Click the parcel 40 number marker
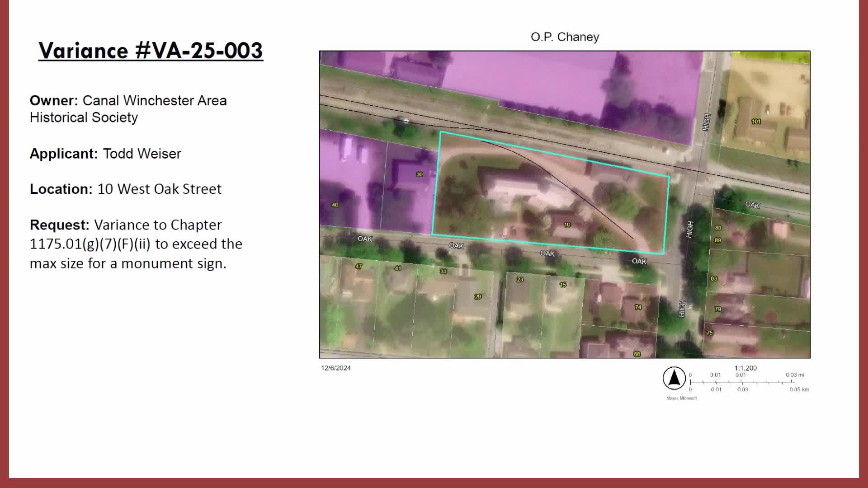The height and width of the screenshot is (488, 868). 335,205
